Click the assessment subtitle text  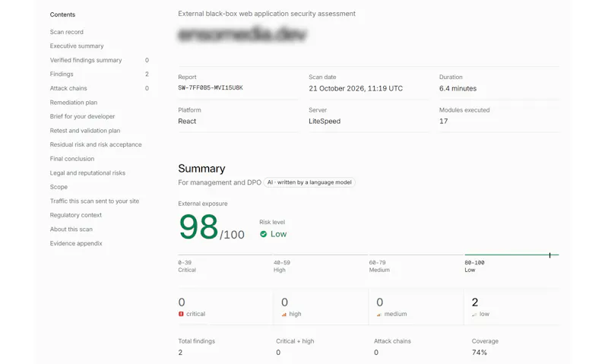[x=267, y=14]
